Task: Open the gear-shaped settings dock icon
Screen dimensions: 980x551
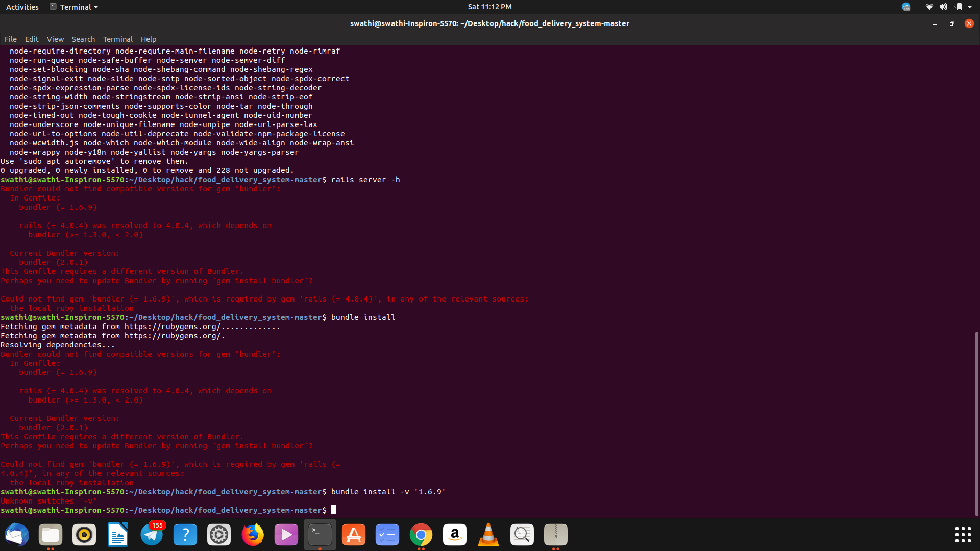Action: click(x=219, y=535)
